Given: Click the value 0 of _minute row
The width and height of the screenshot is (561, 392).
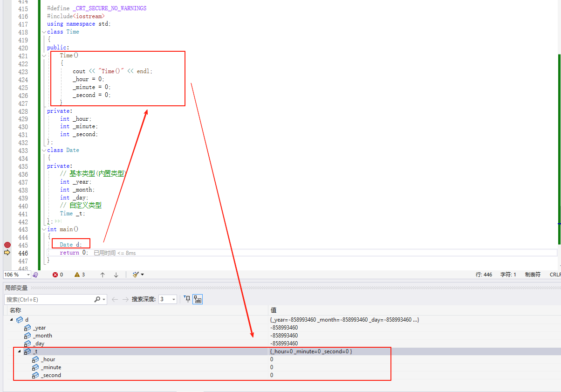Looking at the screenshot, I should (x=272, y=367).
